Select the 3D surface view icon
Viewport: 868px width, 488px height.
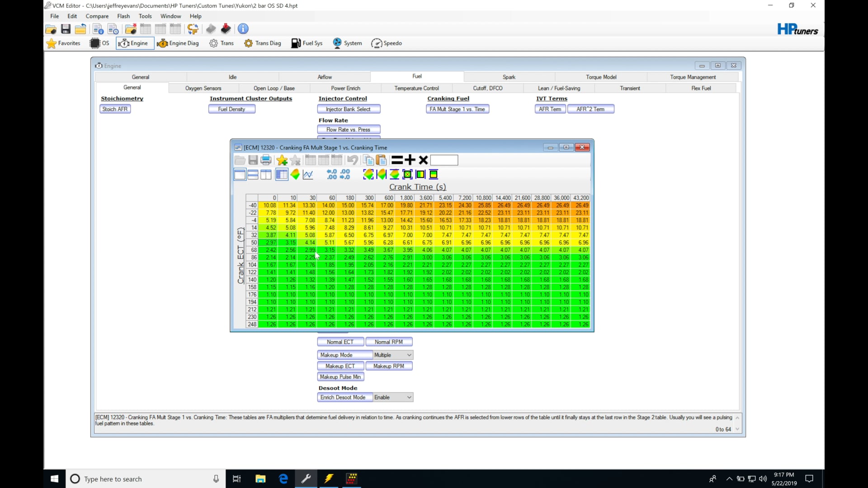[295, 174]
